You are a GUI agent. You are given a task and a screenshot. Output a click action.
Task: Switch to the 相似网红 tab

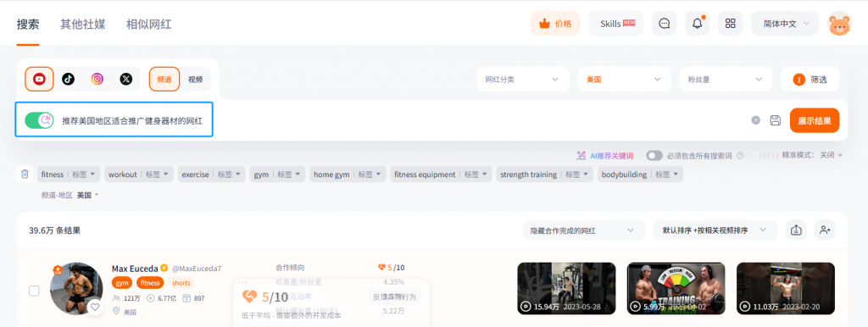(x=149, y=25)
